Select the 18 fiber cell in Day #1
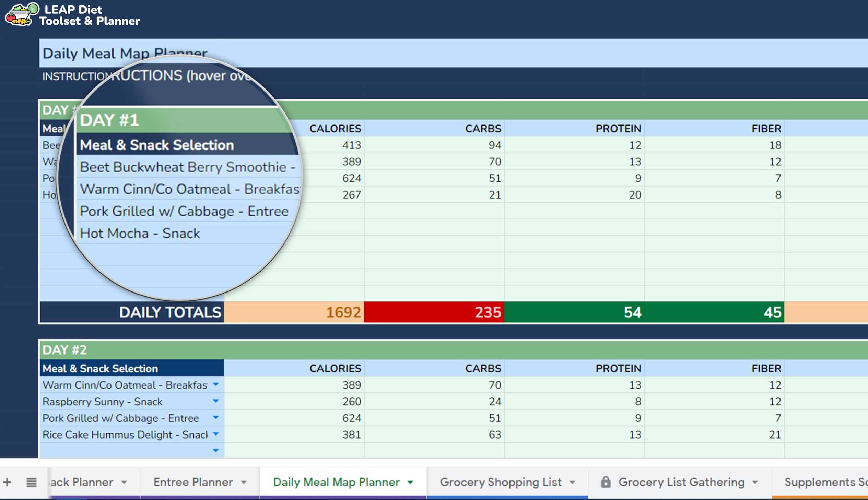 coord(714,145)
